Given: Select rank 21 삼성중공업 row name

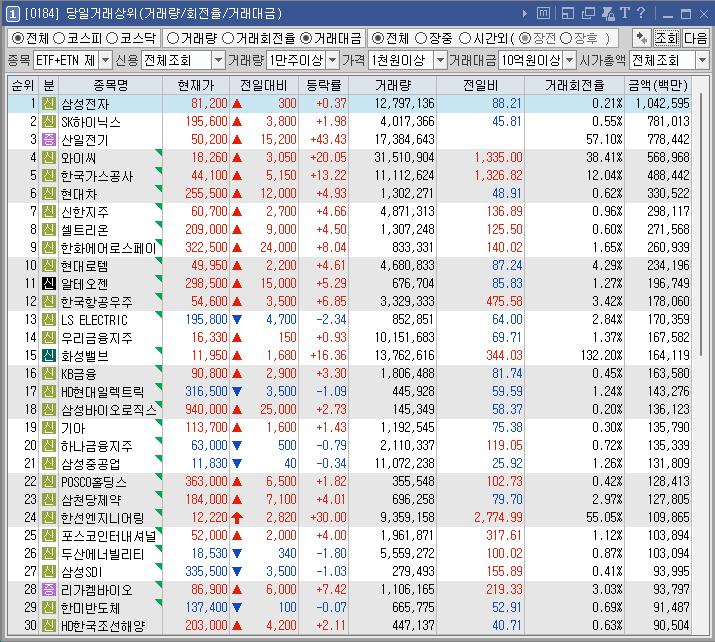Looking at the screenshot, I should (x=91, y=464).
